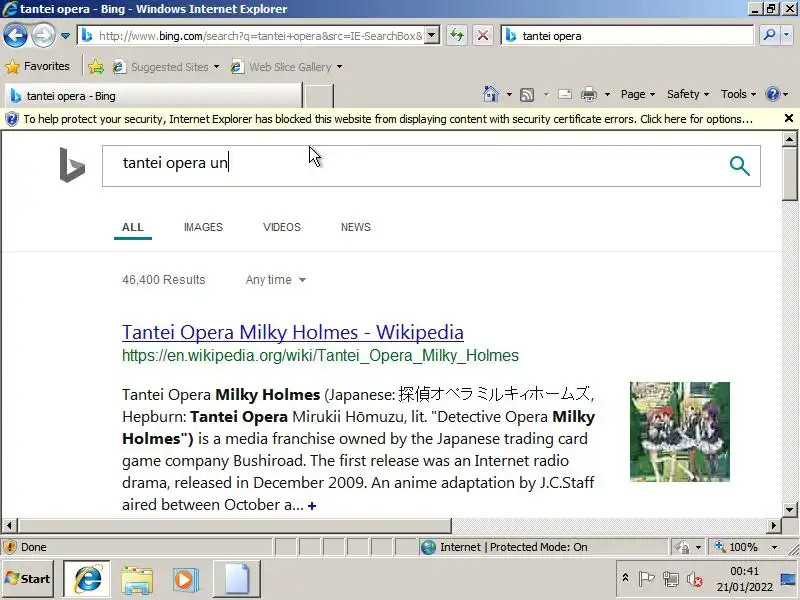Click the Bing logo
Image resolution: width=800 pixels, height=600 pixels.
tap(72, 165)
